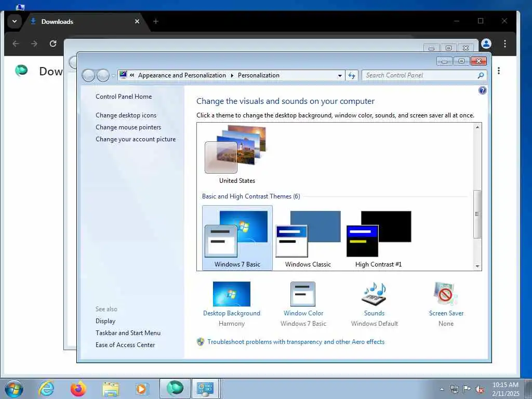Open the Desktop Background settings icon
Image resolution: width=532 pixels, height=399 pixels.
231,294
